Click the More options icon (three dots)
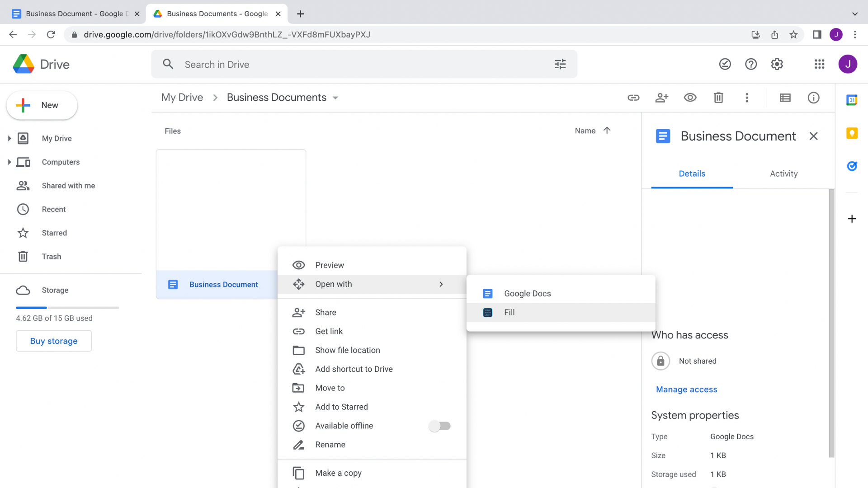Viewport: 868px width, 488px height. click(747, 98)
